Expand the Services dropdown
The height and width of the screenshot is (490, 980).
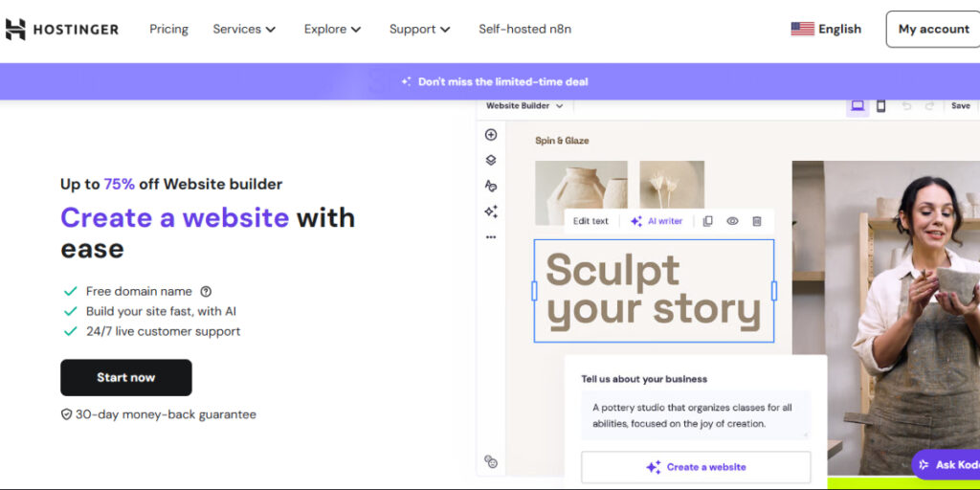(x=244, y=29)
